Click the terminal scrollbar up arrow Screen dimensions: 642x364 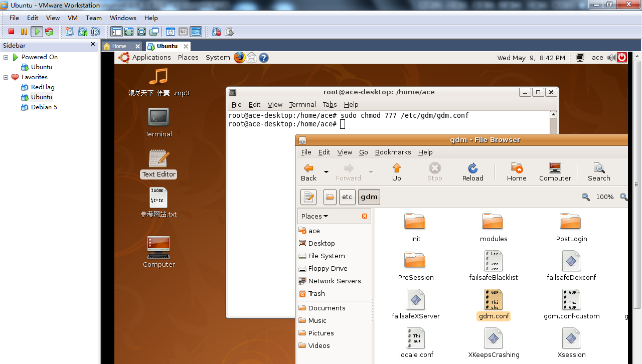point(553,114)
